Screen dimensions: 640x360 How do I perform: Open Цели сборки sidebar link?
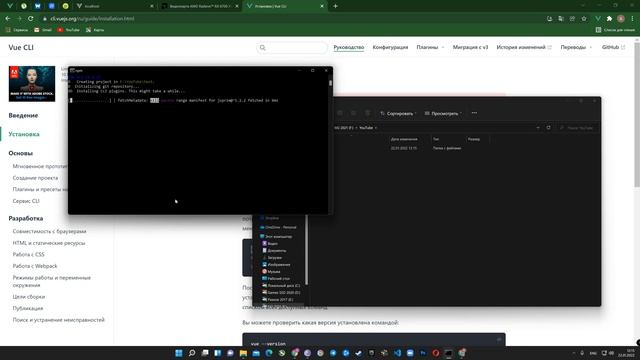coord(29,297)
